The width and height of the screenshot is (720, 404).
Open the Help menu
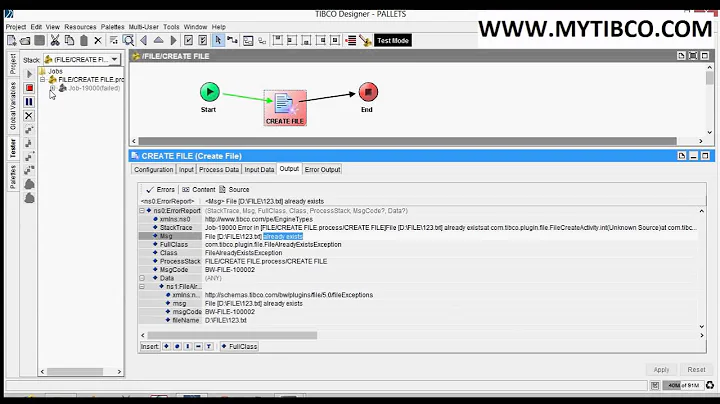[219, 27]
